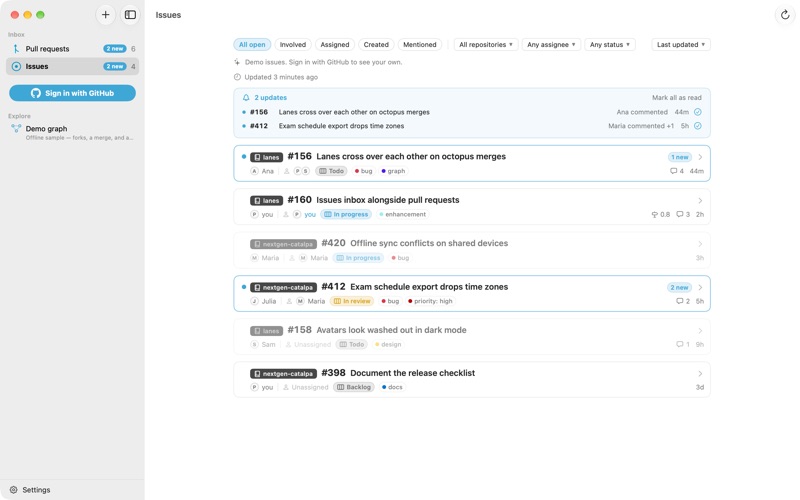Image resolution: width=800 pixels, height=500 pixels.
Task: Open the Any status dropdown
Action: coord(610,44)
